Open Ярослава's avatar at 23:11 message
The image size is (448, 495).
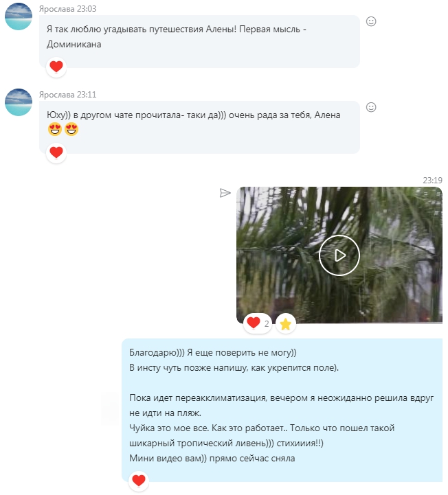coord(19,102)
